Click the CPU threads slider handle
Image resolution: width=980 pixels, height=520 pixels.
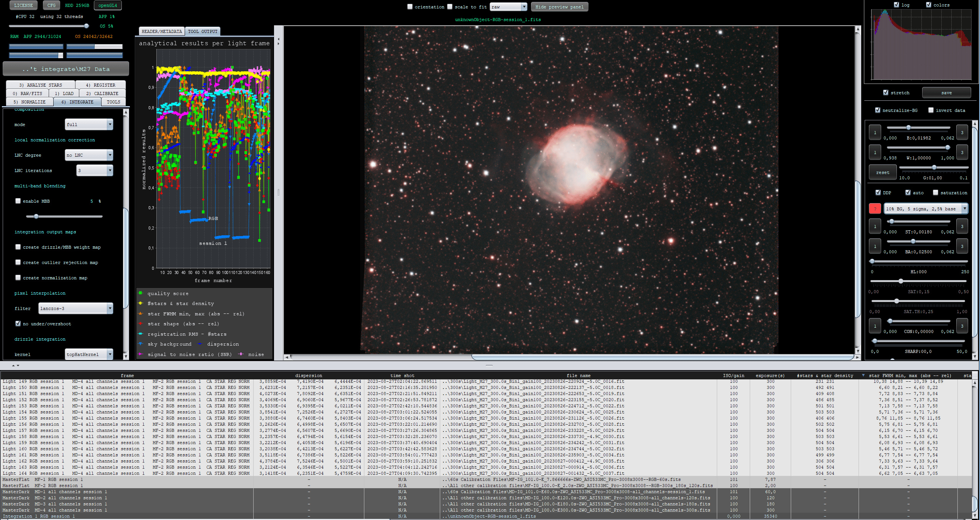tap(87, 26)
